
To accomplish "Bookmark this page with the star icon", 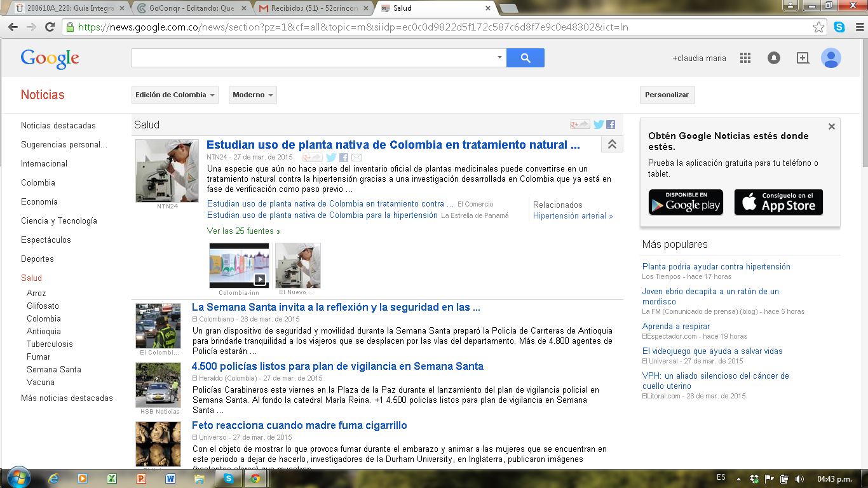I will [x=819, y=27].
